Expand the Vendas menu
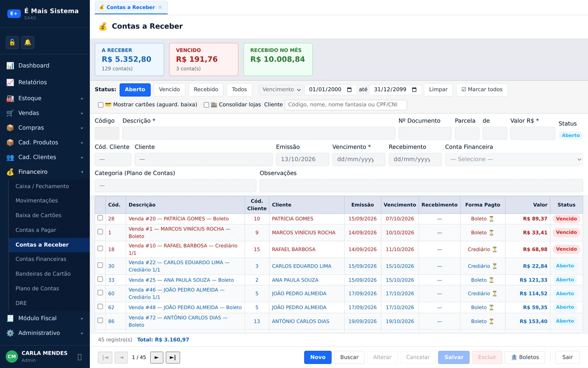 click(x=82, y=113)
